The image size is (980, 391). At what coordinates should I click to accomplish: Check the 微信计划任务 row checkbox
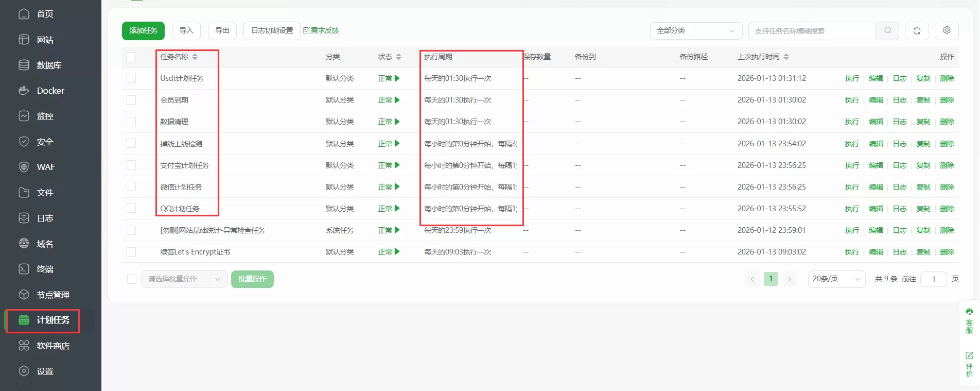click(131, 186)
